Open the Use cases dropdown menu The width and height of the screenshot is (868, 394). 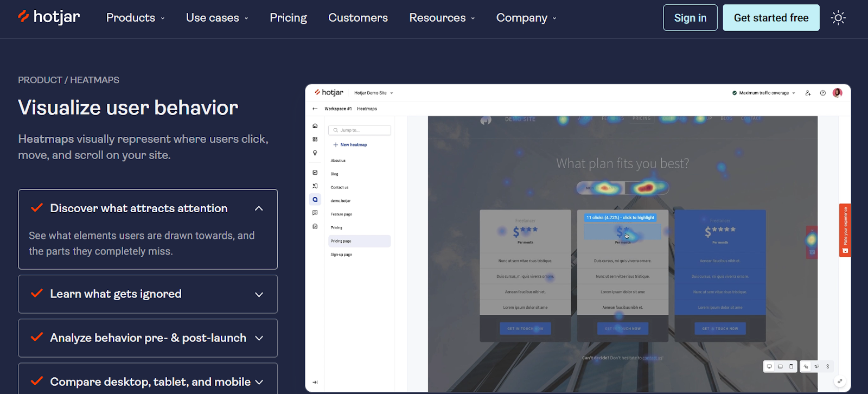pos(217,18)
